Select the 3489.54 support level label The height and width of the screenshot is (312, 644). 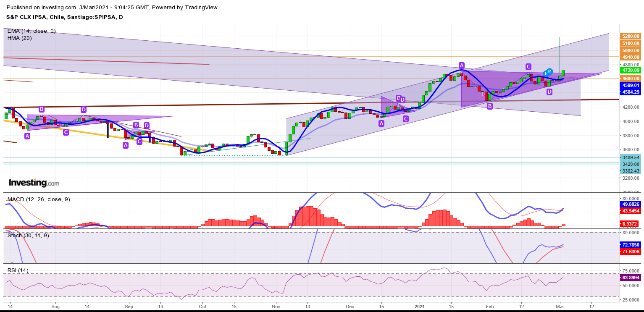[631, 157]
